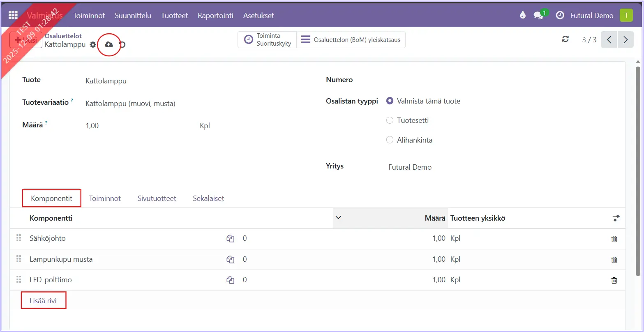Viewport: 644px width, 332px height.
Task: Open the Osaluettelon (BoM) yleiskatsaus button
Action: pos(351,40)
